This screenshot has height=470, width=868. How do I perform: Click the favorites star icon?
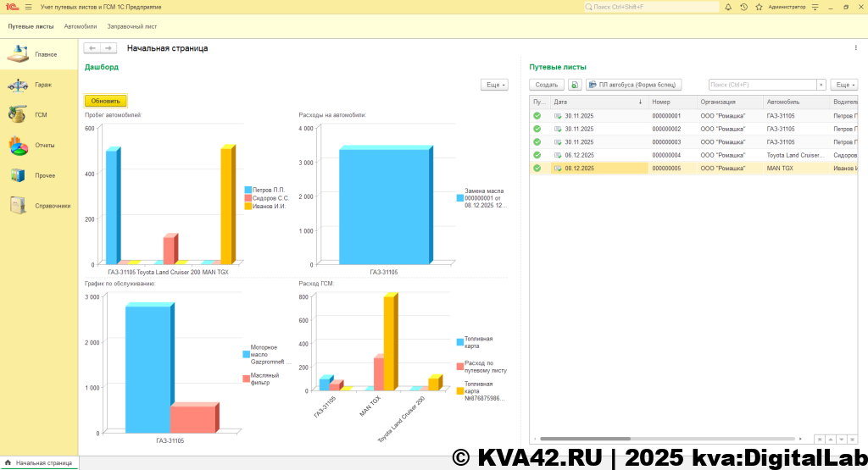758,7
